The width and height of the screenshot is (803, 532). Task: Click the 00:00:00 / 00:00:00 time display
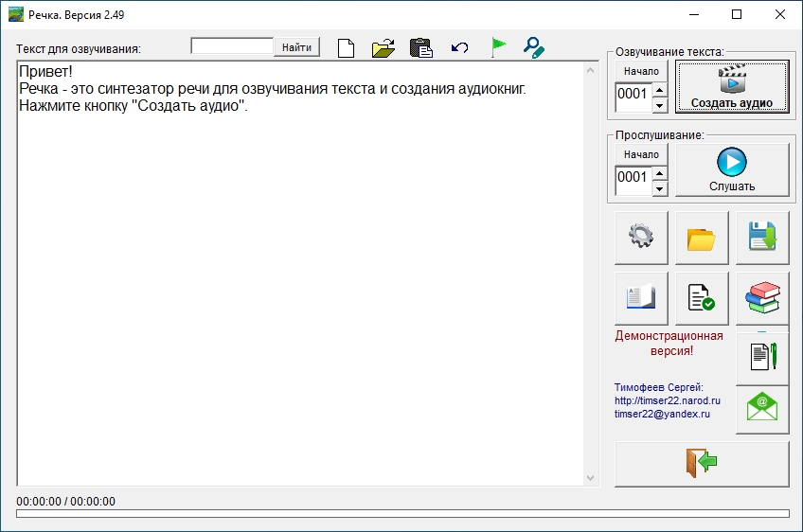point(65,502)
